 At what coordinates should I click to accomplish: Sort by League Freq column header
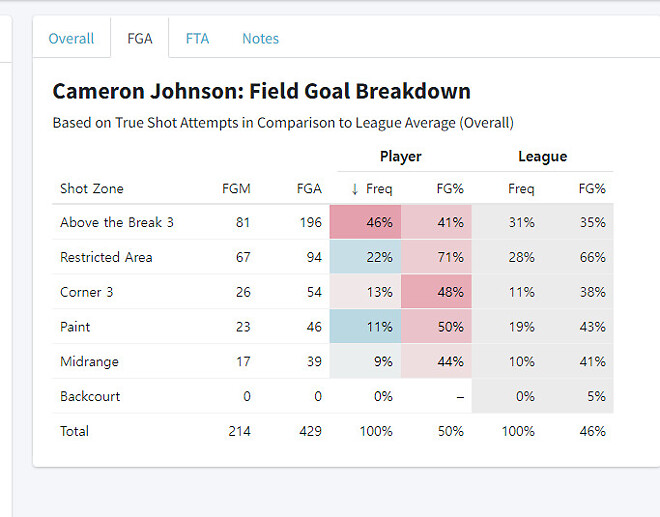tap(521, 189)
